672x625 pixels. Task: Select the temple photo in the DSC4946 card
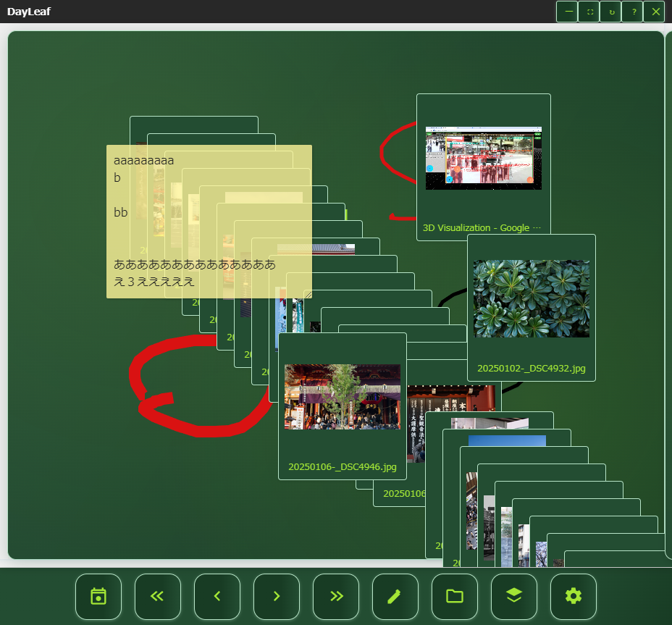343,397
